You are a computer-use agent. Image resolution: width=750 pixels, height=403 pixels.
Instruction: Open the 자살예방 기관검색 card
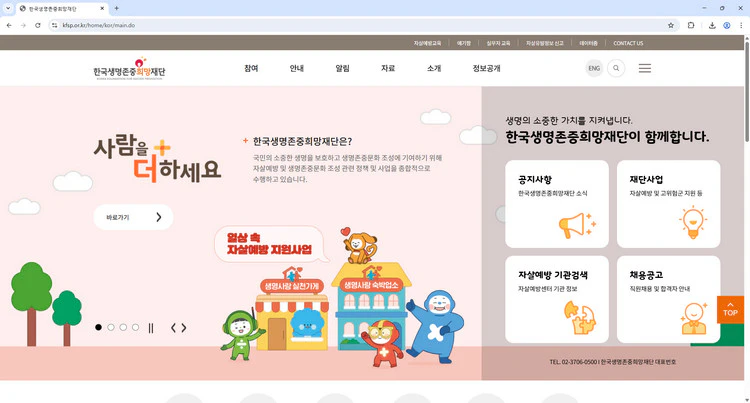(557, 299)
